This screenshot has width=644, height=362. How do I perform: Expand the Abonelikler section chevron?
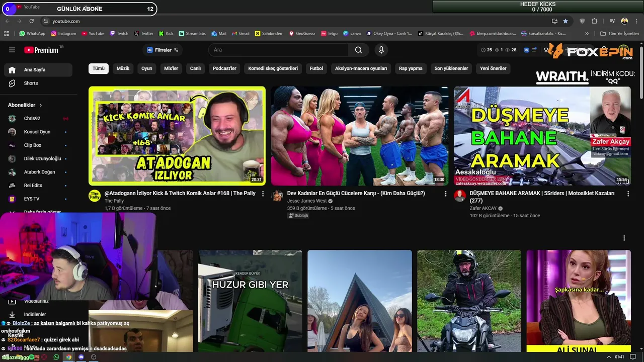40,105
